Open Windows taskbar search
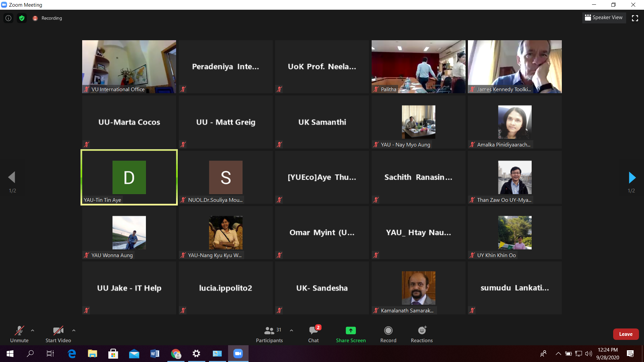This screenshot has width=644, height=362. [x=30, y=354]
